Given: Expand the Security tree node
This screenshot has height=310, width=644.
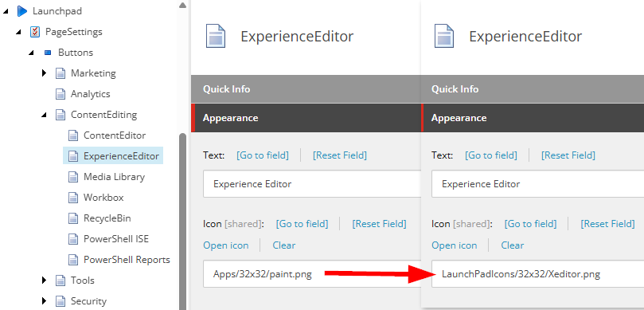Looking at the screenshot, I should point(44,301).
